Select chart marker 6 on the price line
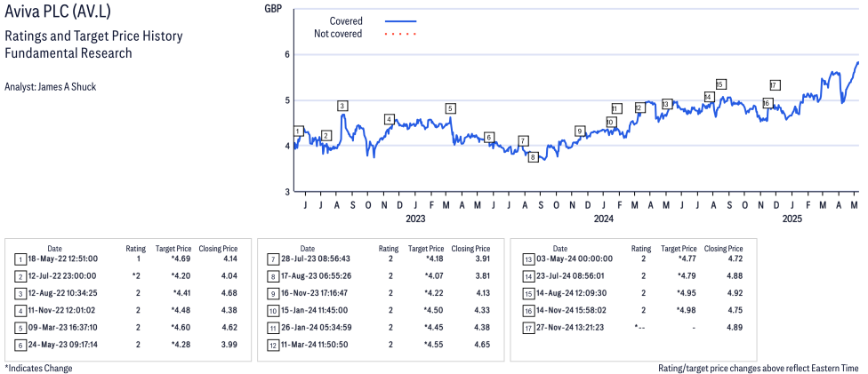The height and width of the screenshot is (374, 868). pyautogui.click(x=488, y=137)
